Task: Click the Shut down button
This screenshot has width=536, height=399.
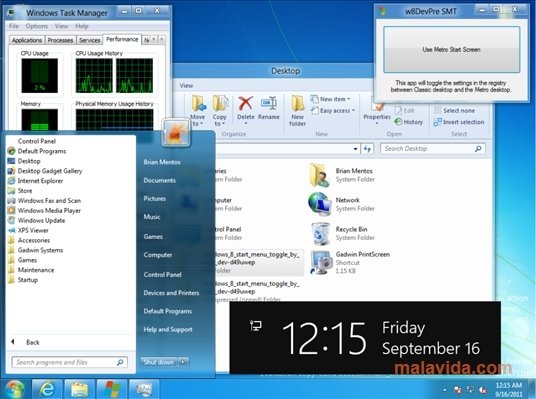Action: click(159, 362)
